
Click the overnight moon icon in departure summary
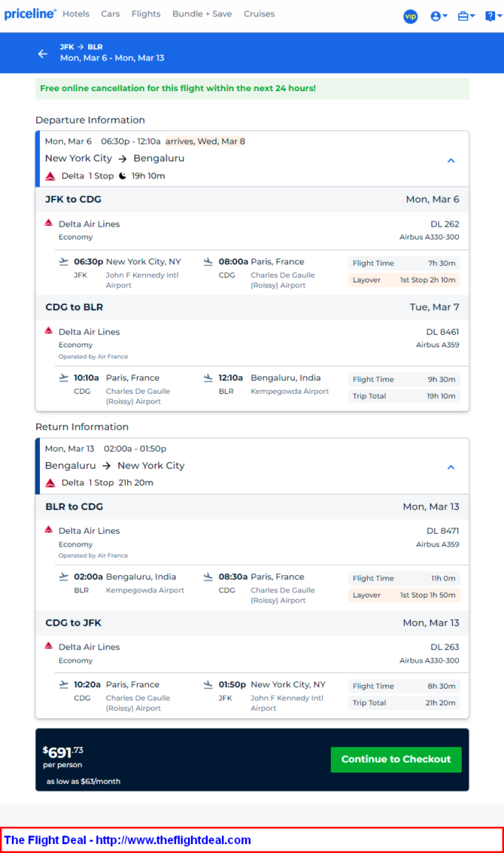coord(123,175)
